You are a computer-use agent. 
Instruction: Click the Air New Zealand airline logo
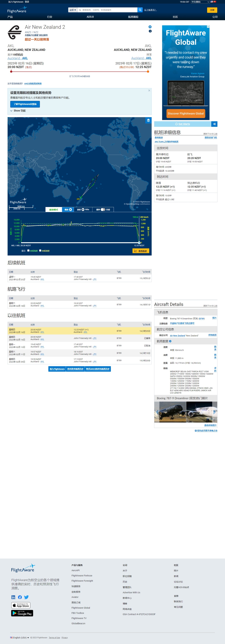(x=15, y=32)
